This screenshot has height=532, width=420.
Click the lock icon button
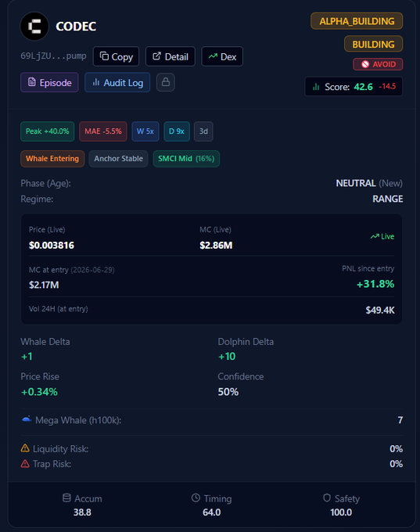[166, 82]
